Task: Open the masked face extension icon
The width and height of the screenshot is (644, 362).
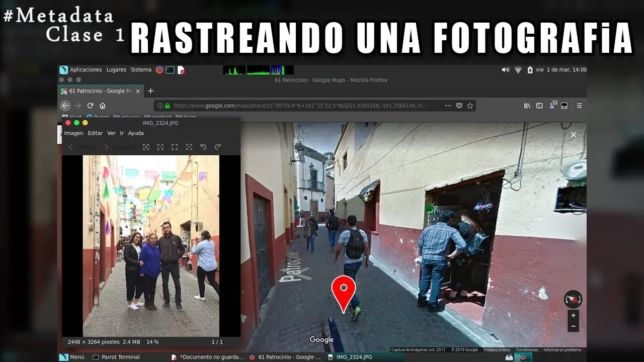Action: coord(565,106)
